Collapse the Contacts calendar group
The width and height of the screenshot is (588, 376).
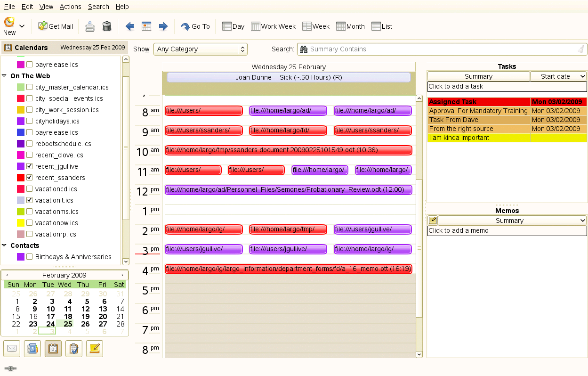click(5, 245)
